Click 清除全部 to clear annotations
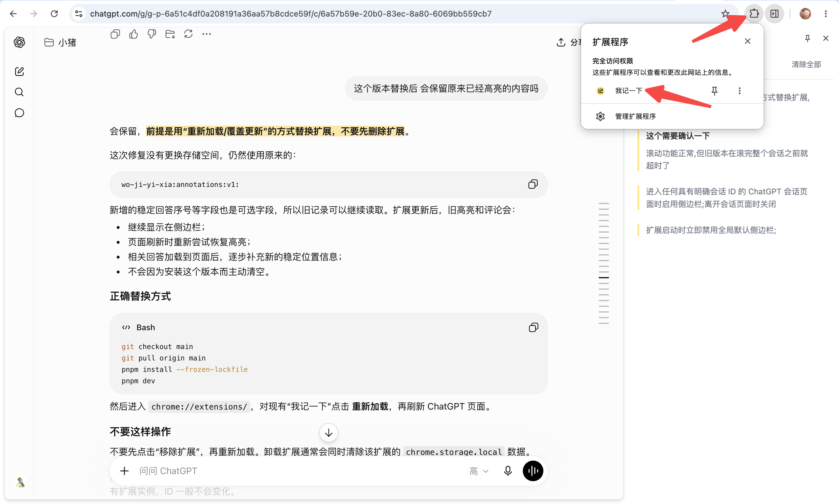Screen dimensions: 839x504 point(806,64)
